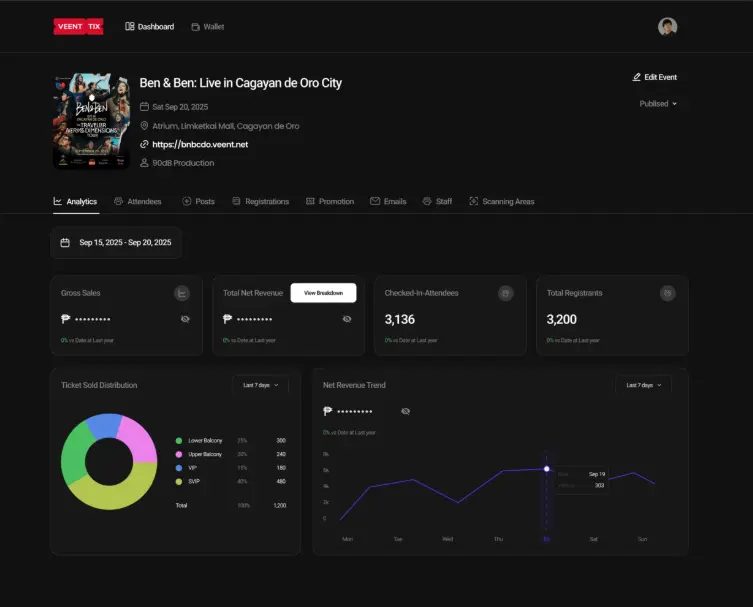This screenshot has width=753, height=607.
Task: Click the Edit Event button
Action: [x=654, y=77]
